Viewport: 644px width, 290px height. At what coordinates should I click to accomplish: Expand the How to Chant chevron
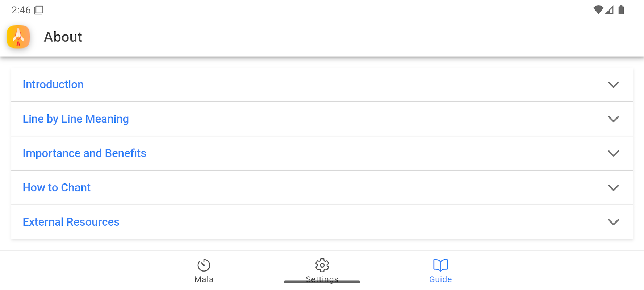tap(613, 188)
